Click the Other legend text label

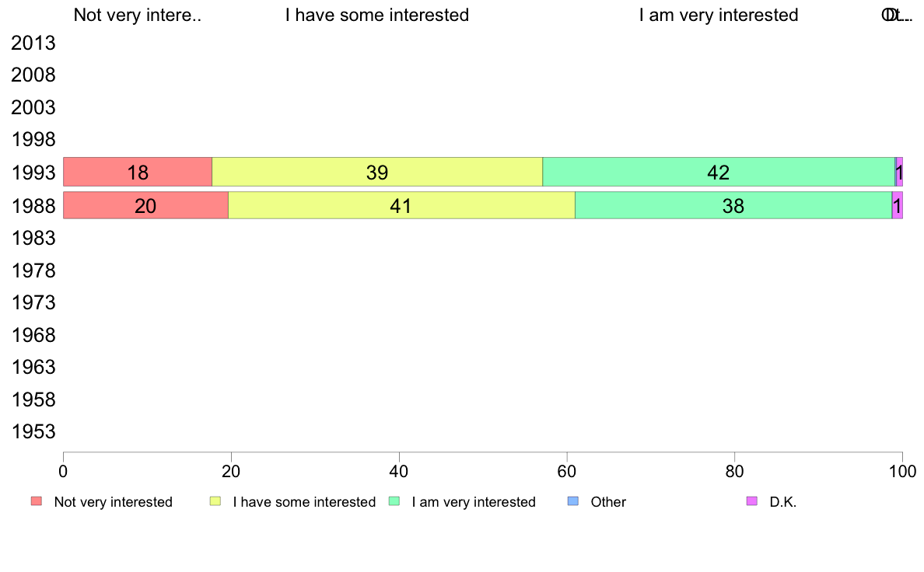[x=608, y=502]
